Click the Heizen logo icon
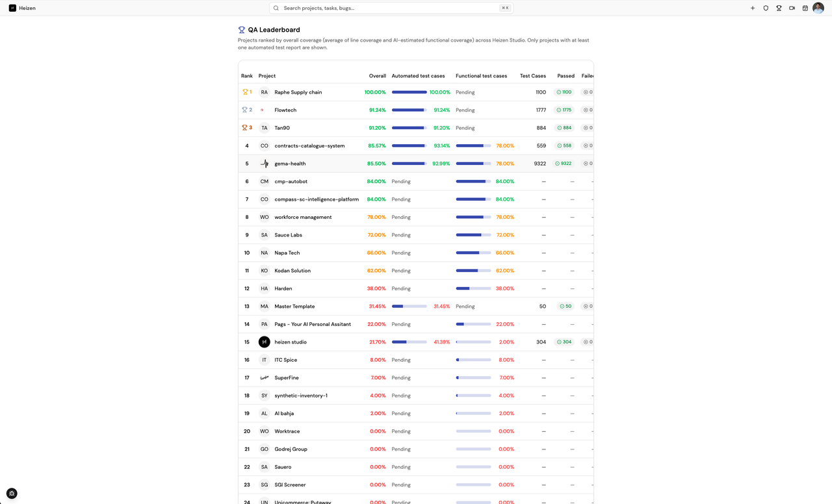The width and height of the screenshot is (832, 504). [x=12, y=8]
